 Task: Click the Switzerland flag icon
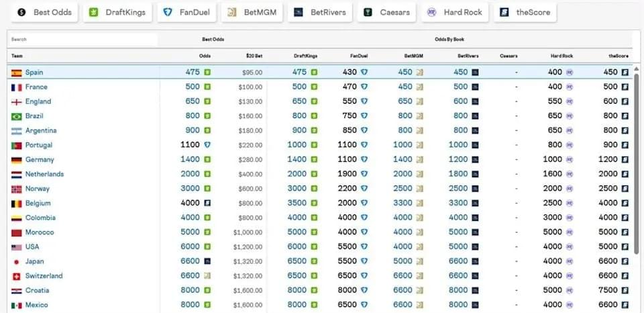pos(16,277)
